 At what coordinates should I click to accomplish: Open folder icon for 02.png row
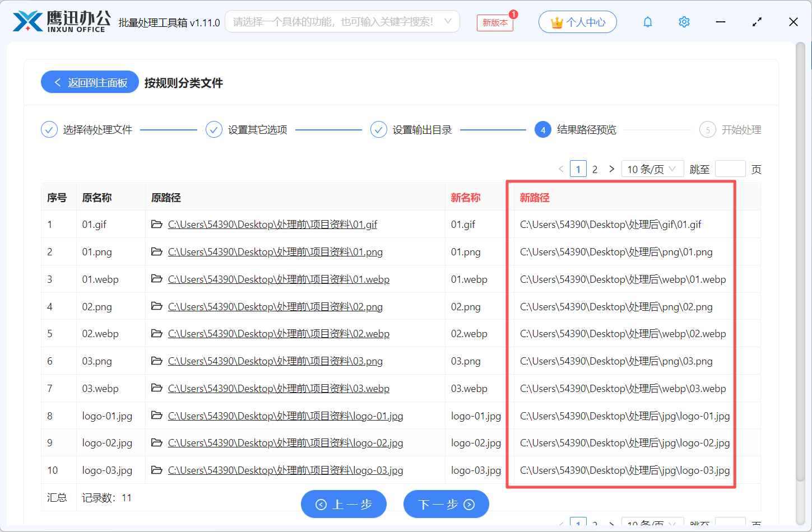pos(157,306)
